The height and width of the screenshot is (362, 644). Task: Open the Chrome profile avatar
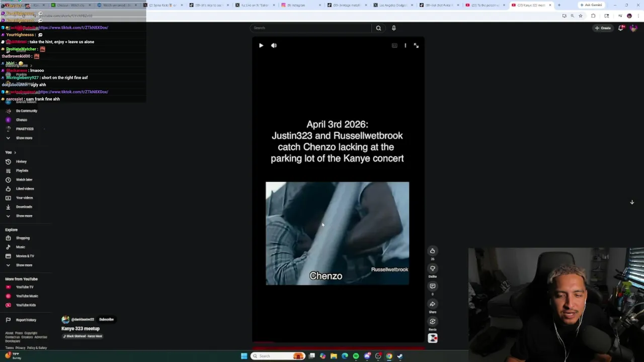pos(629,16)
